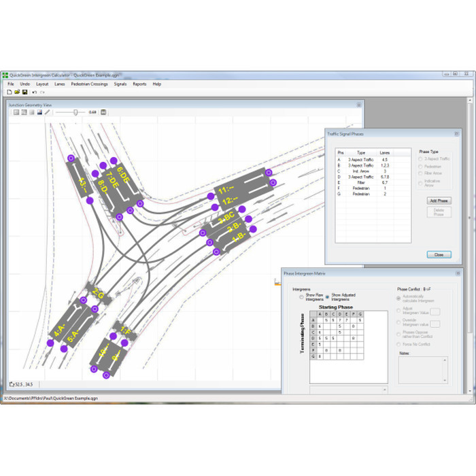Screen dimensions: 476x476
Task: Click the Redo arrow icon in toolbar
Action: tap(42, 92)
